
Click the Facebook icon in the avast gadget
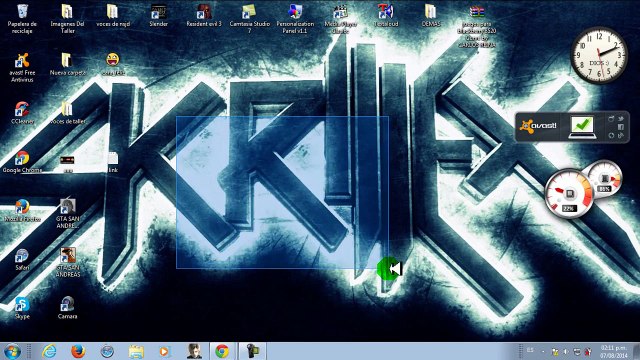tap(621, 127)
